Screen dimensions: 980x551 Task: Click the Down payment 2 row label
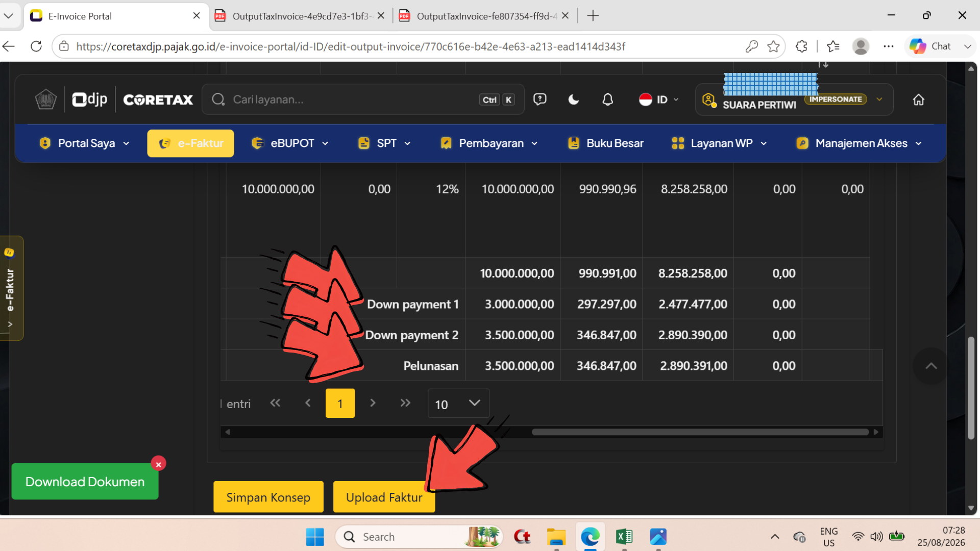[411, 335]
